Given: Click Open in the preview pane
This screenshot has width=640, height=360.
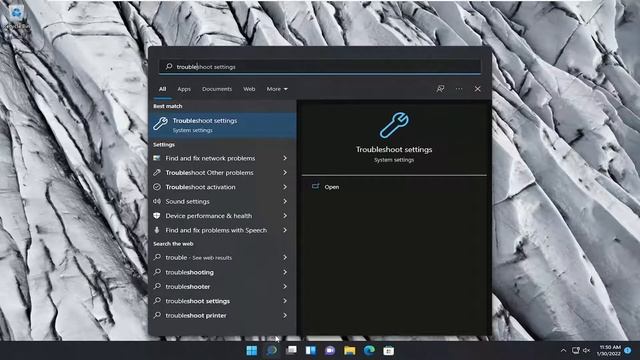Looking at the screenshot, I should [331, 187].
